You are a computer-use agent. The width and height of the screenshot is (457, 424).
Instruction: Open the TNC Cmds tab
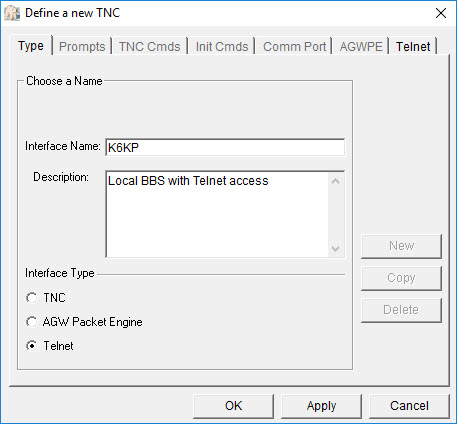[x=149, y=46]
